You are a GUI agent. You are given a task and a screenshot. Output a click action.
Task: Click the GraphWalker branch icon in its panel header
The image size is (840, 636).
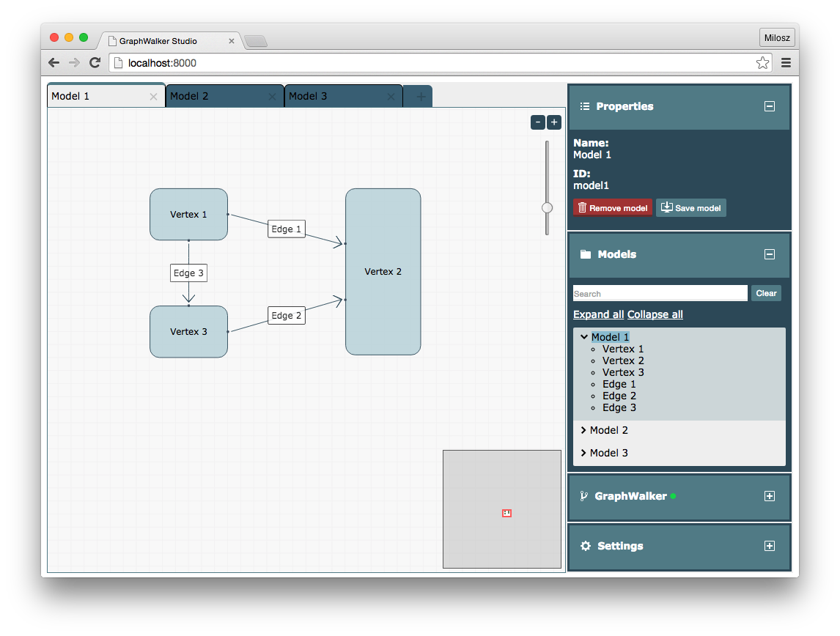point(583,495)
